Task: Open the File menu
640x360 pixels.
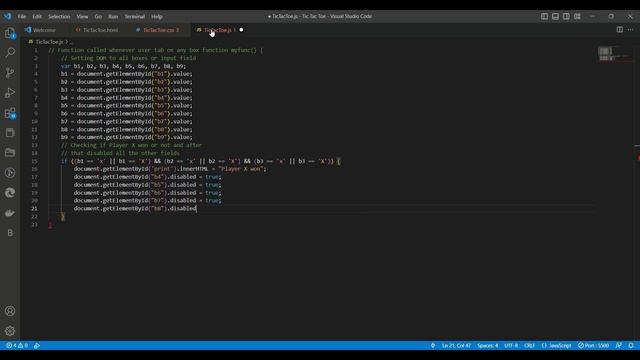Action: 22,17
